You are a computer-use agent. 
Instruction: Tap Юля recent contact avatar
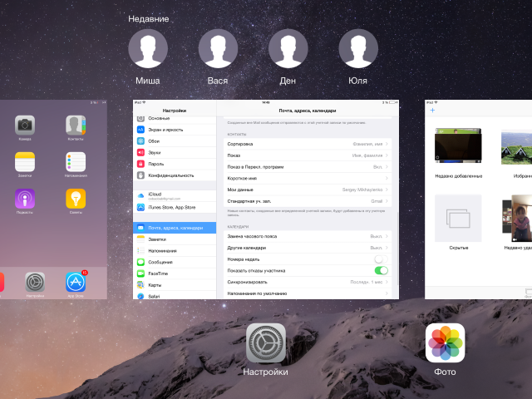(x=358, y=48)
